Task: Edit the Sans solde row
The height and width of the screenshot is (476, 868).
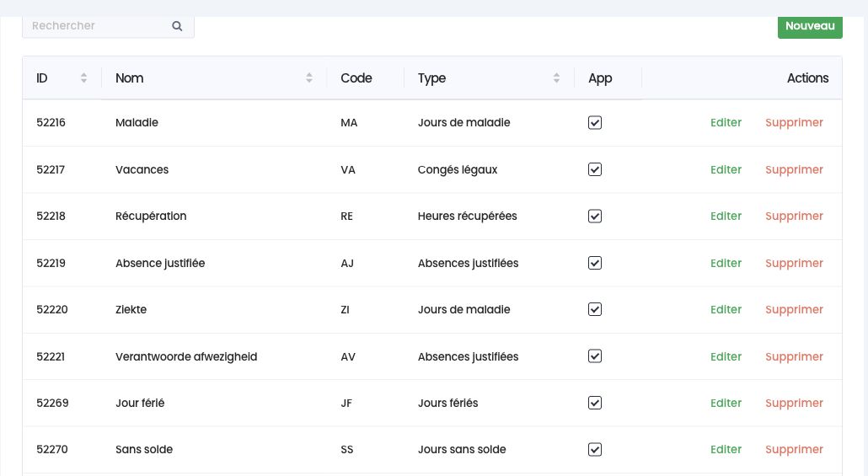Action: click(x=726, y=449)
